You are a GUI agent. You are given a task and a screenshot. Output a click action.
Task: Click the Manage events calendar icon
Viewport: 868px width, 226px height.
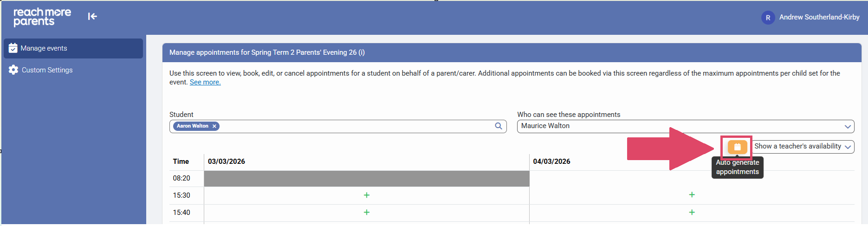13,48
